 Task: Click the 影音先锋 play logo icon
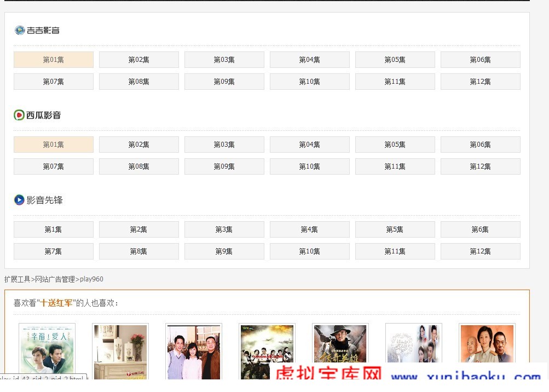(x=19, y=200)
